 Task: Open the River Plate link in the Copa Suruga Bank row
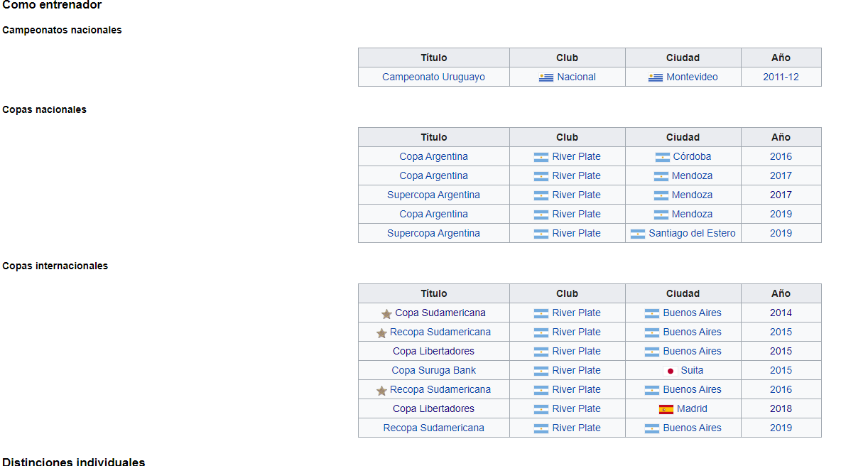click(576, 370)
